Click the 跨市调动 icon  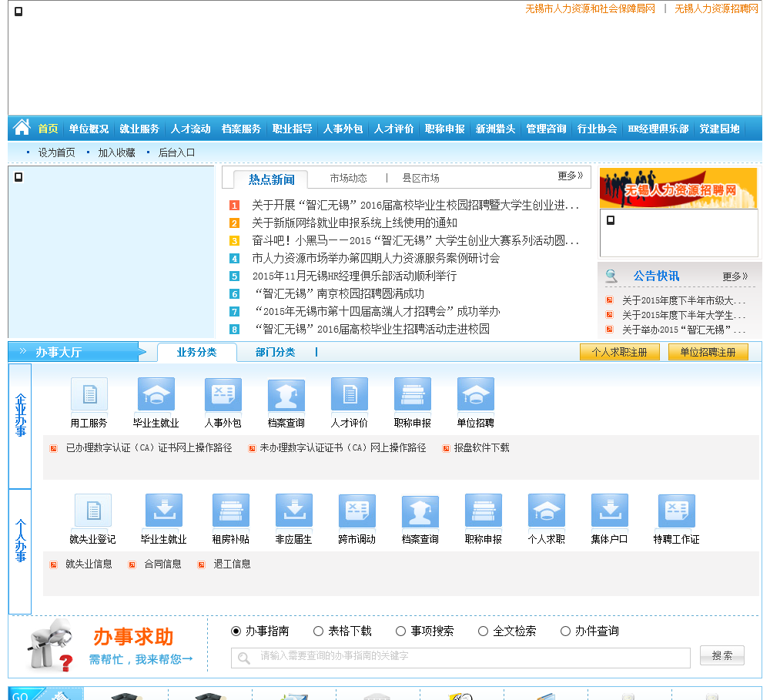click(357, 511)
